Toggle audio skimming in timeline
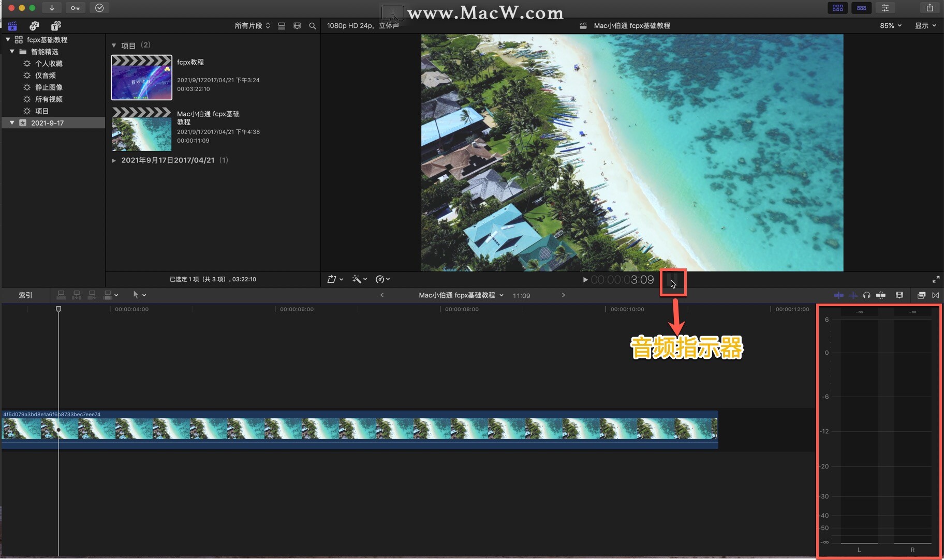 click(x=853, y=295)
